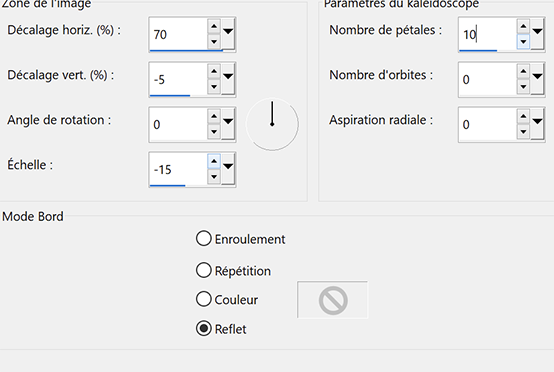Increase Décalage vert. value with up arrow

[x=214, y=72]
